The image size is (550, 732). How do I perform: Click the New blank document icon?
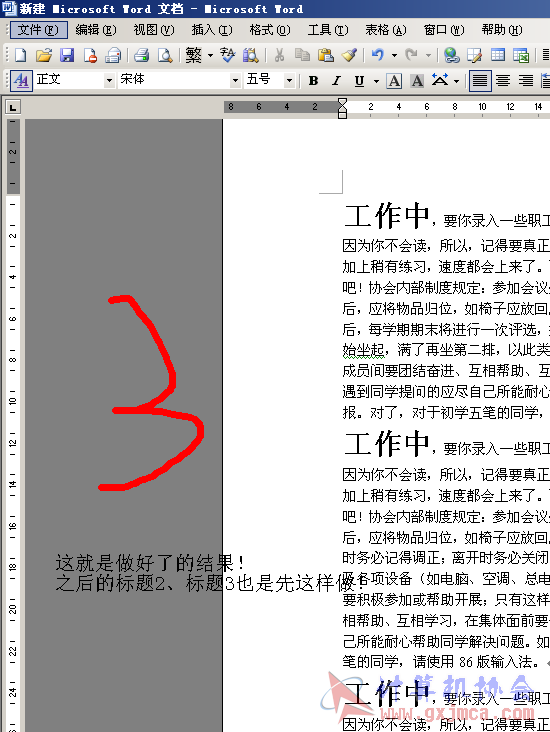pos(20,55)
